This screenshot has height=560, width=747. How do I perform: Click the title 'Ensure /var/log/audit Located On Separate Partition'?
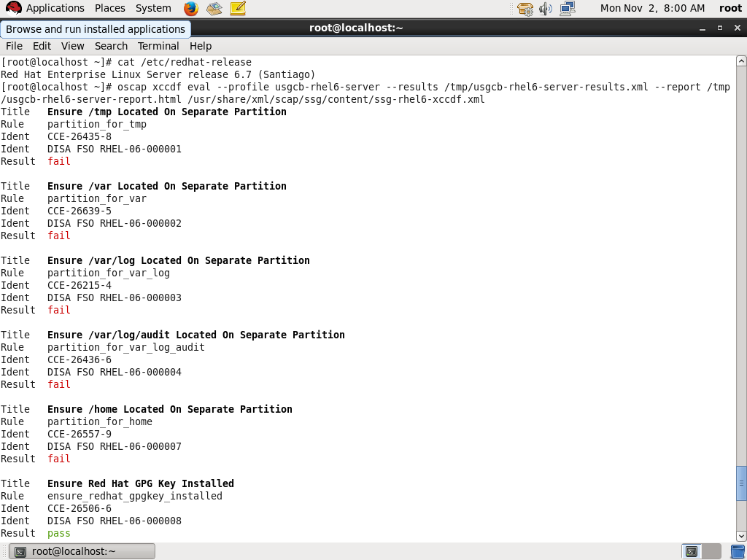(196, 335)
